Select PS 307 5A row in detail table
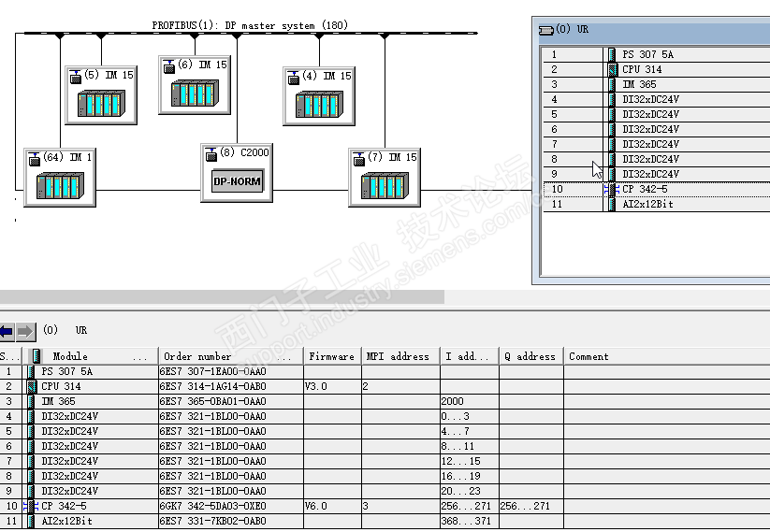Screen dimensions: 770x532 (385, 371)
